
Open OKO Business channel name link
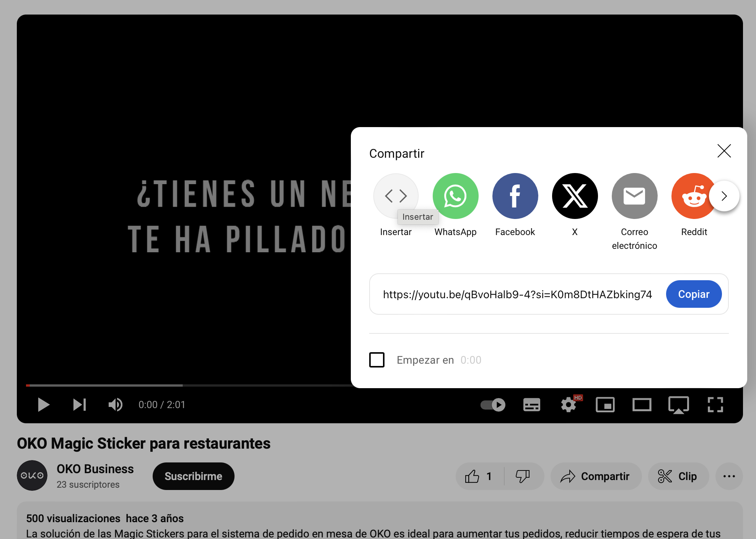(95, 469)
